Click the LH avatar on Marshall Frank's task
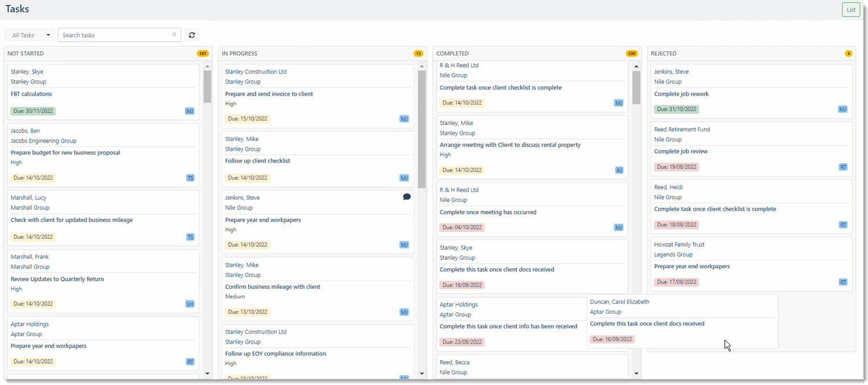The image size is (868, 385). click(190, 304)
